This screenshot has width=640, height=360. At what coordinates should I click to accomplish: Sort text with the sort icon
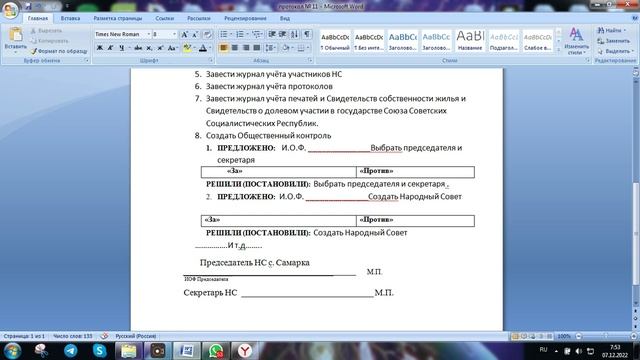point(294,34)
